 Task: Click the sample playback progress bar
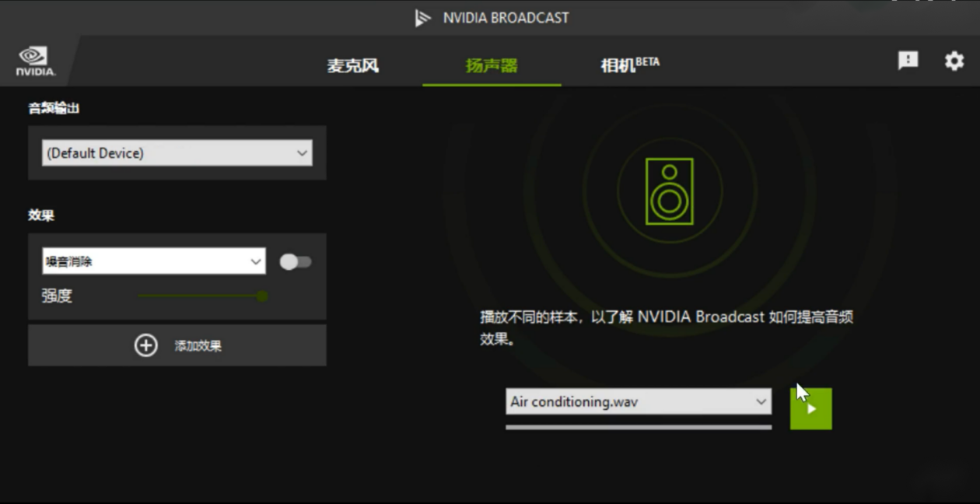tap(639, 427)
